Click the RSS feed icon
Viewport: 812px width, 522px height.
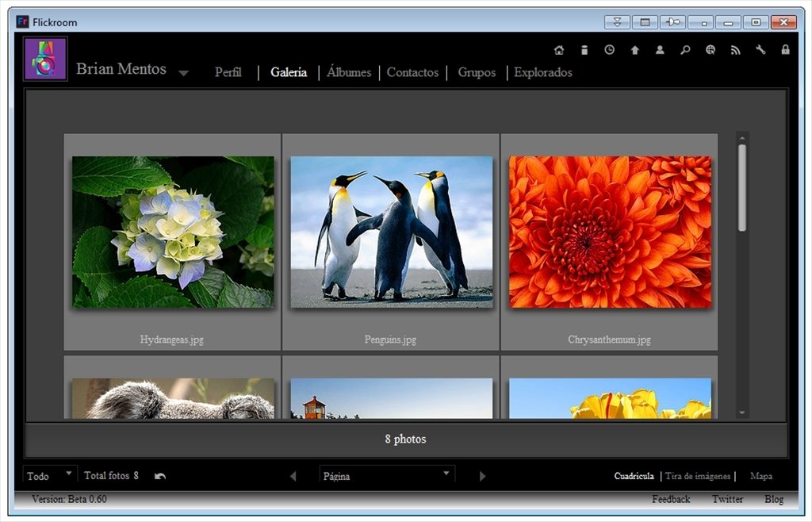pyautogui.click(x=735, y=50)
